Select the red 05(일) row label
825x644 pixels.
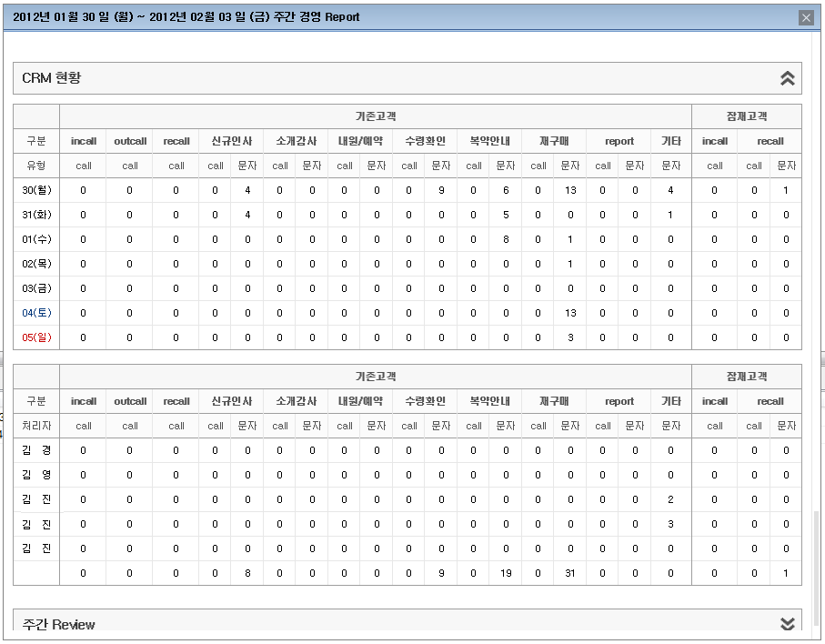point(36,337)
